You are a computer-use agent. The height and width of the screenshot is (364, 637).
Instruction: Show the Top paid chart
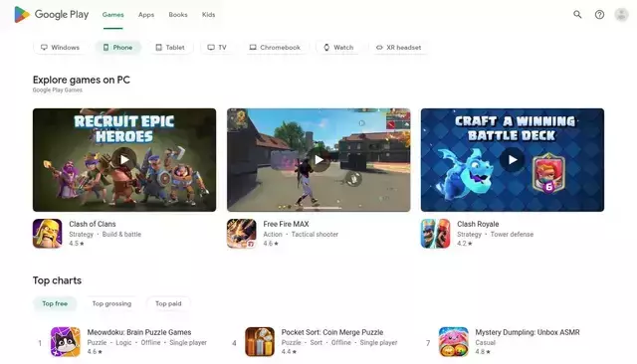pos(168,303)
